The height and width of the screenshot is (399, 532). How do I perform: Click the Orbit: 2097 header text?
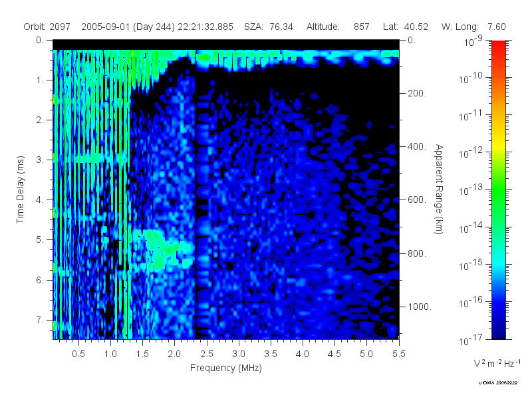coord(47,27)
